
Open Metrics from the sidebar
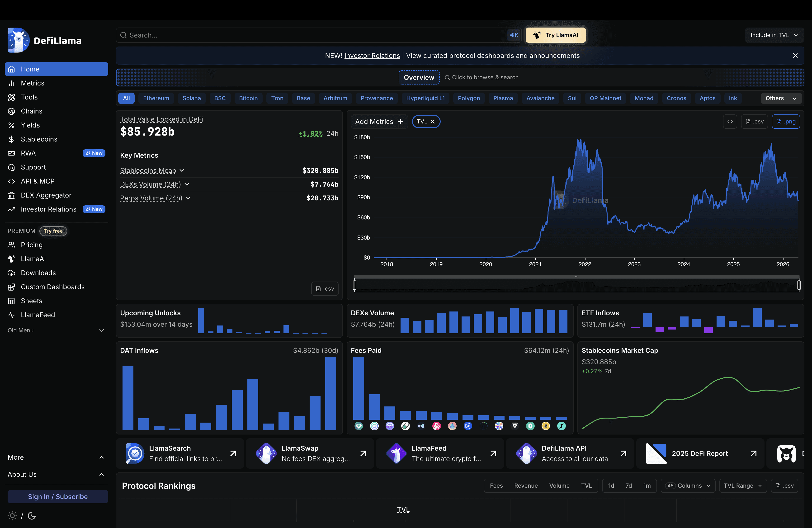tap(56, 83)
